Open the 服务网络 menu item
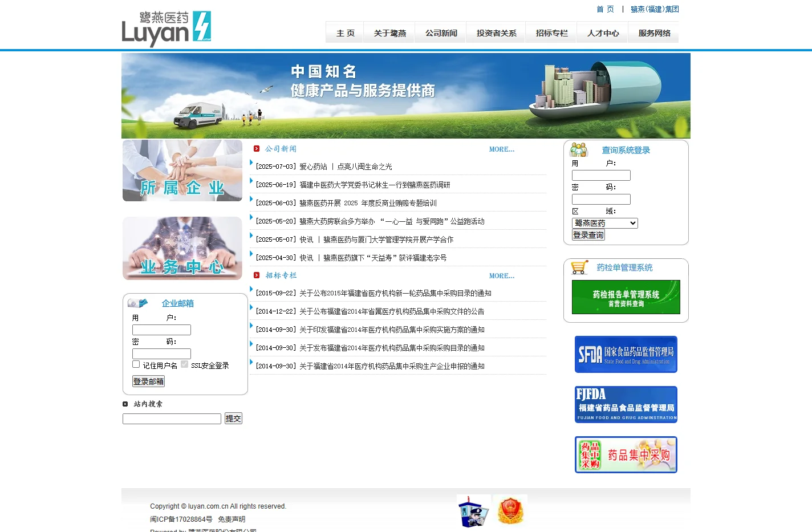Viewport: 812px width, 532px height. [654, 33]
